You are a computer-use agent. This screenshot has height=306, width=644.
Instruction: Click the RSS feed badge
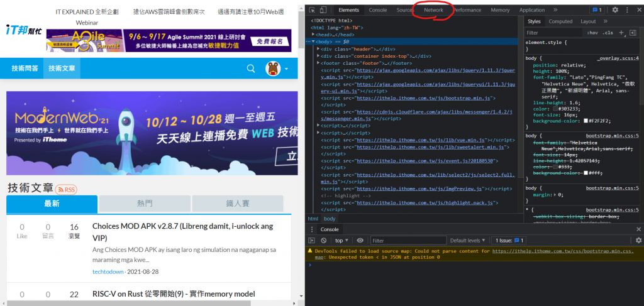click(66, 190)
